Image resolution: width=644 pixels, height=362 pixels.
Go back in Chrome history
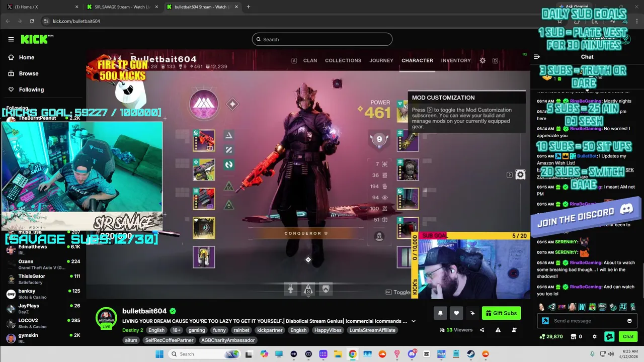pyautogui.click(x=8, y=21)
